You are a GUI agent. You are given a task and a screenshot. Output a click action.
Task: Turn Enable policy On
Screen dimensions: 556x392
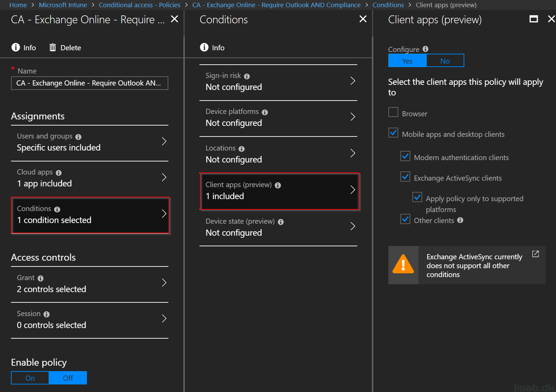click(x=30, y=378)
